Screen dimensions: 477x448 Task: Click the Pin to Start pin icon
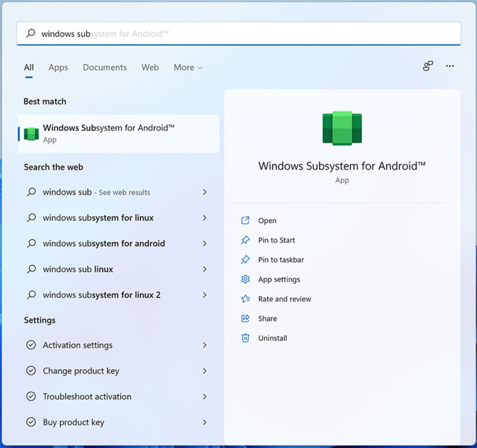(245, 240)
